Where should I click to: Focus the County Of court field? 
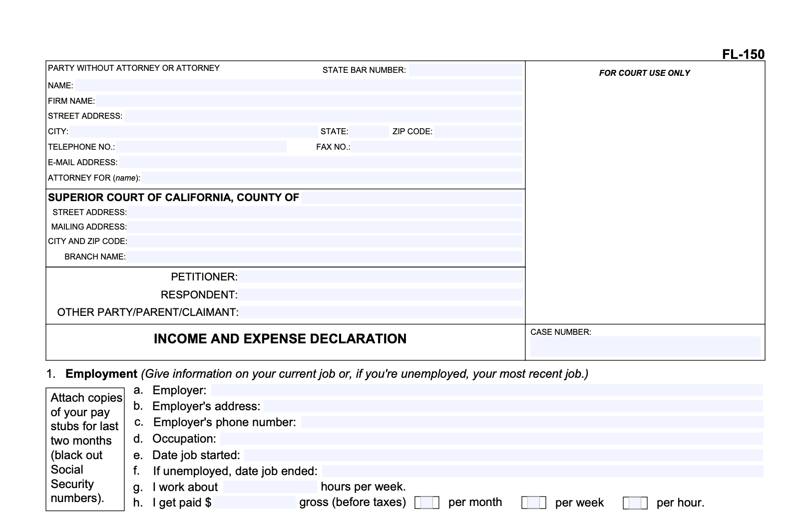click(411, 198)
